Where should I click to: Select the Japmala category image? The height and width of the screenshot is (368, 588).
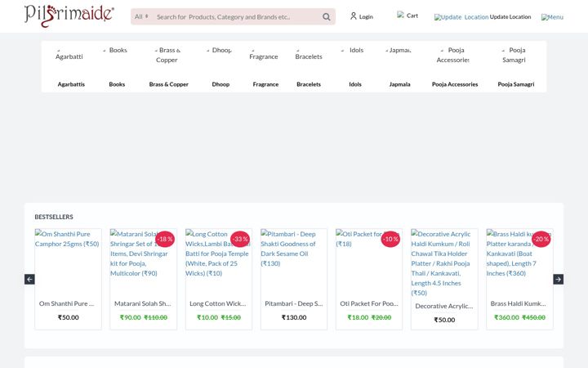tap(399, 51)
